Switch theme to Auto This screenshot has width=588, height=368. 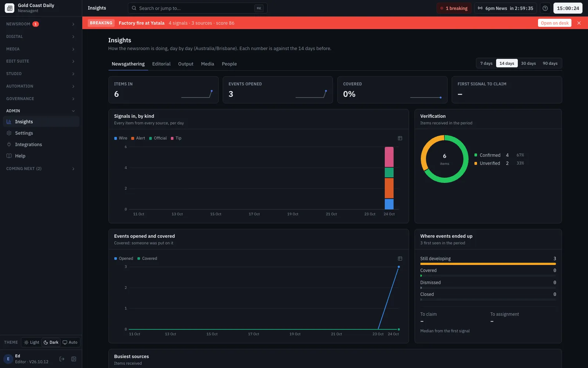click(70, 342)
